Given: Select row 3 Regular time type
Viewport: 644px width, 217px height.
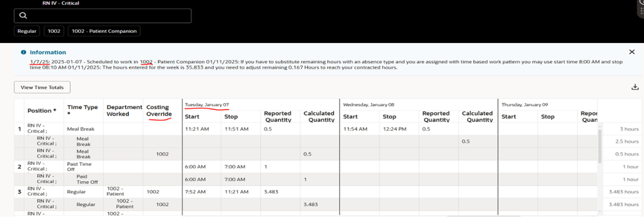Looking at the screenshot, I should point(76,192).
